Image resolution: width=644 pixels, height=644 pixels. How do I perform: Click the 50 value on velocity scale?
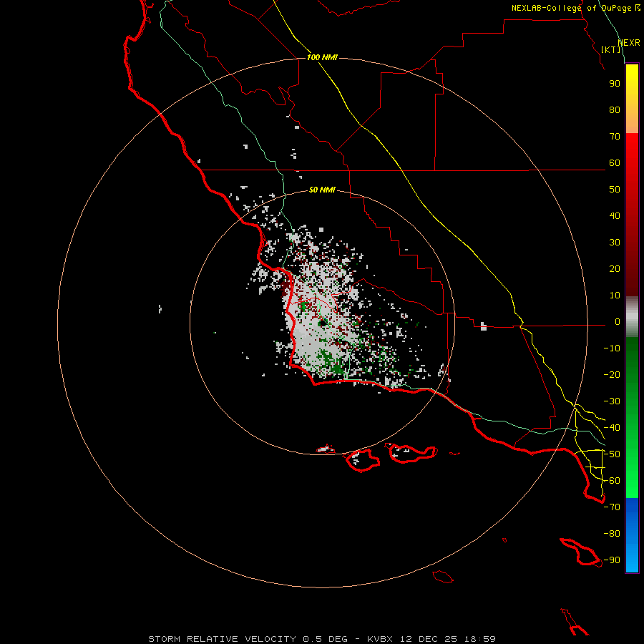[615, 190]
